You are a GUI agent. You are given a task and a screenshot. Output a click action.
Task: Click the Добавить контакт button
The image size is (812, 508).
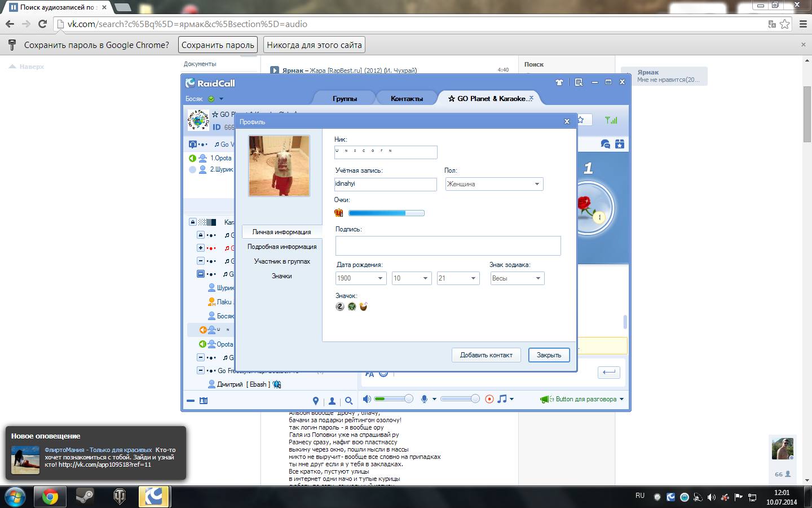tap(486, 355)
